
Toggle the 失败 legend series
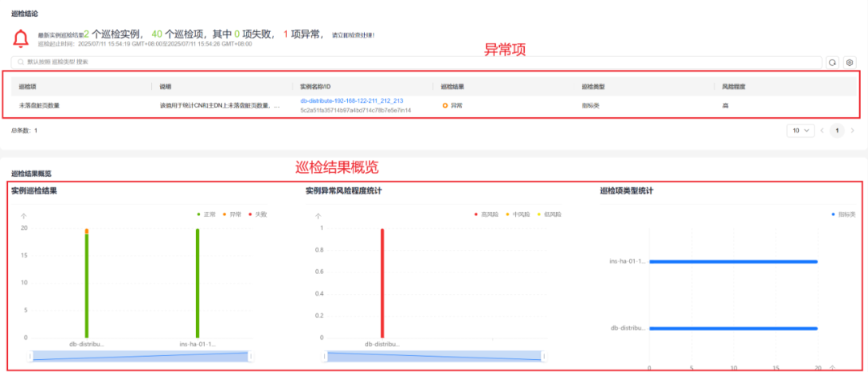click(x=259, y=215)
